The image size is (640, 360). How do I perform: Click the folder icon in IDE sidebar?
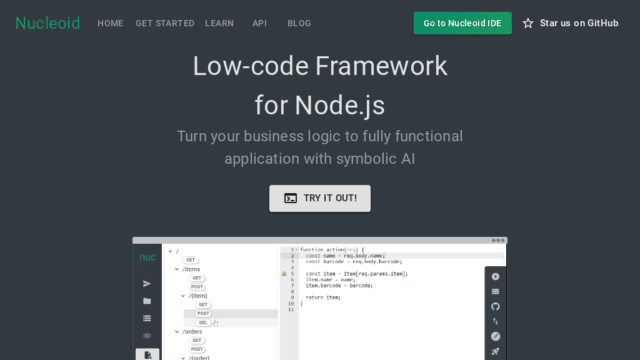(147, 301)
